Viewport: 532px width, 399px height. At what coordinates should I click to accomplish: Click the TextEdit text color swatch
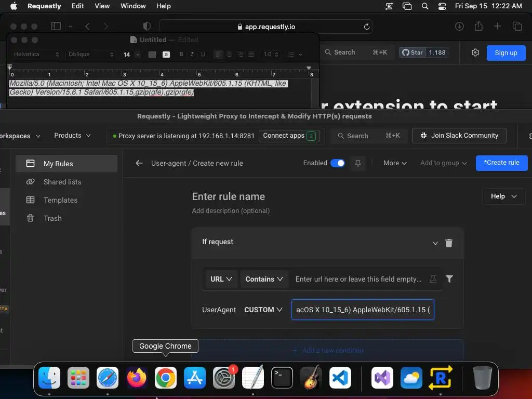click(x=152, y=54)
